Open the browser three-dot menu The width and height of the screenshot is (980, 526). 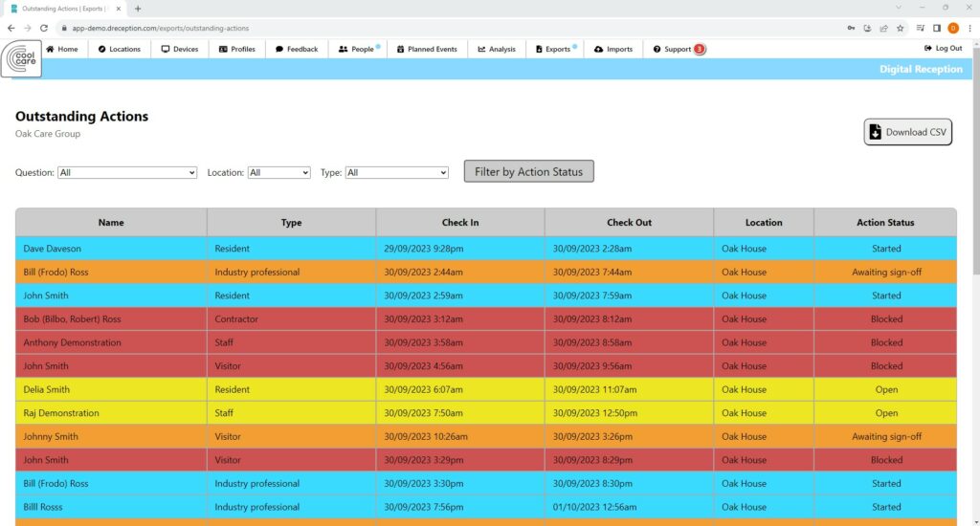click(x=969, y=29)
